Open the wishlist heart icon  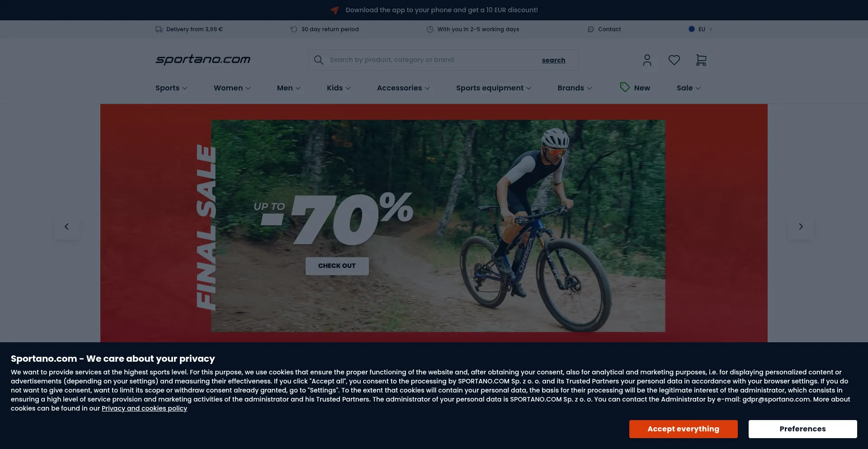click(x=674, y=60)
